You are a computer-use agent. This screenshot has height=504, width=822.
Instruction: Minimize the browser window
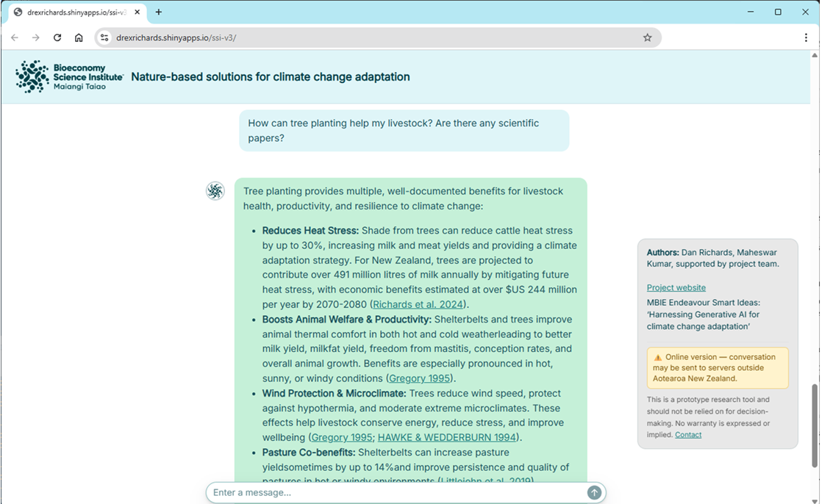[x=751, y=12]
